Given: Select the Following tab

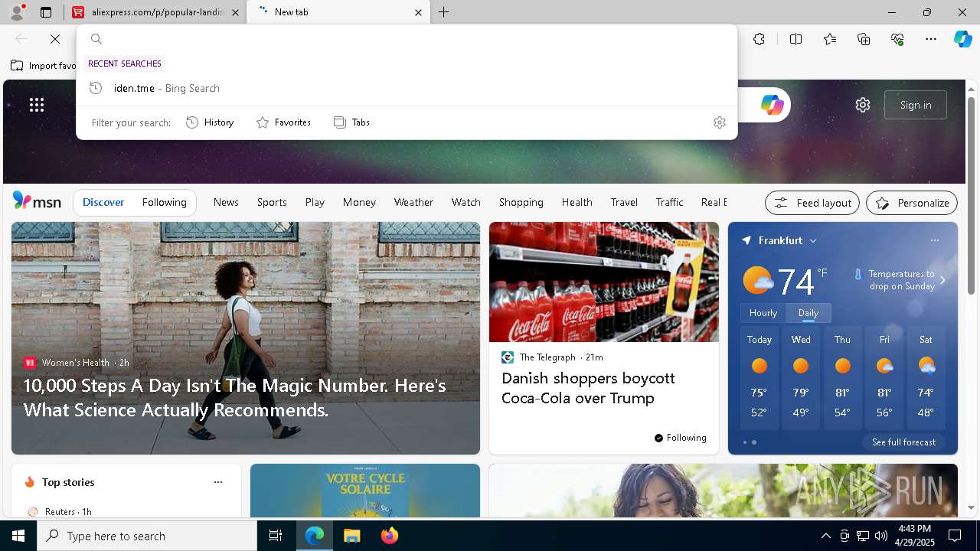Looking at the screenshot, I should 164,202.
